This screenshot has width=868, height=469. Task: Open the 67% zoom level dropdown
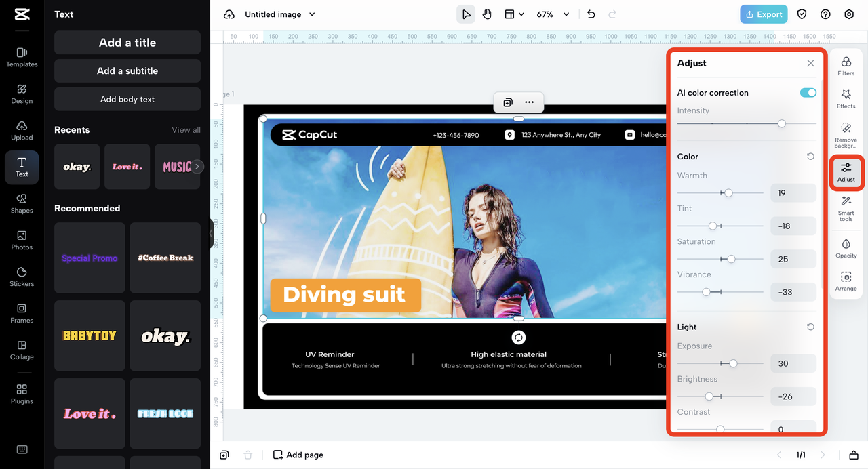point(553,14)
